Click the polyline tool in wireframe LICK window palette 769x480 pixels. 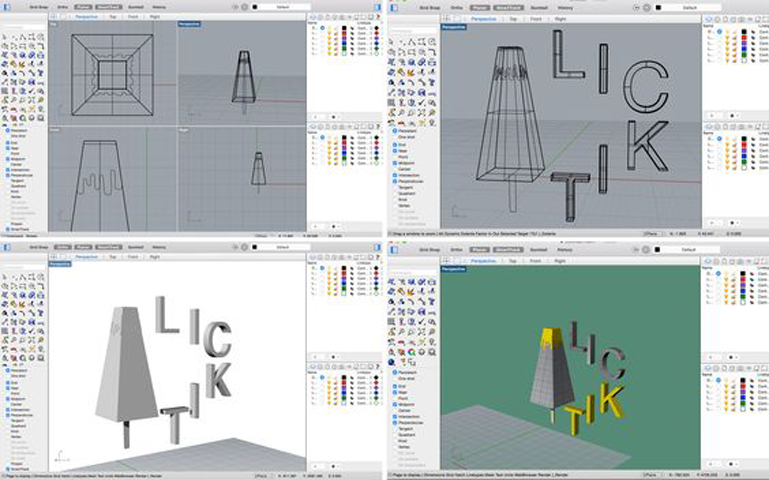[410, 42]
